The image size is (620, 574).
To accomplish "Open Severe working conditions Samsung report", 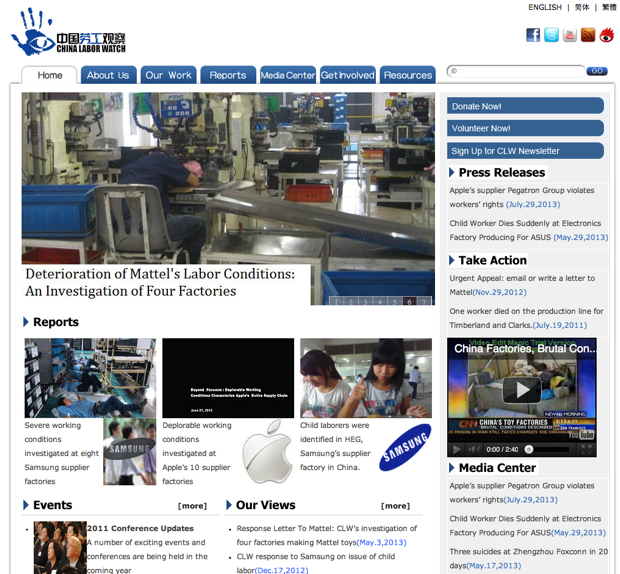I will coord(62,453).
